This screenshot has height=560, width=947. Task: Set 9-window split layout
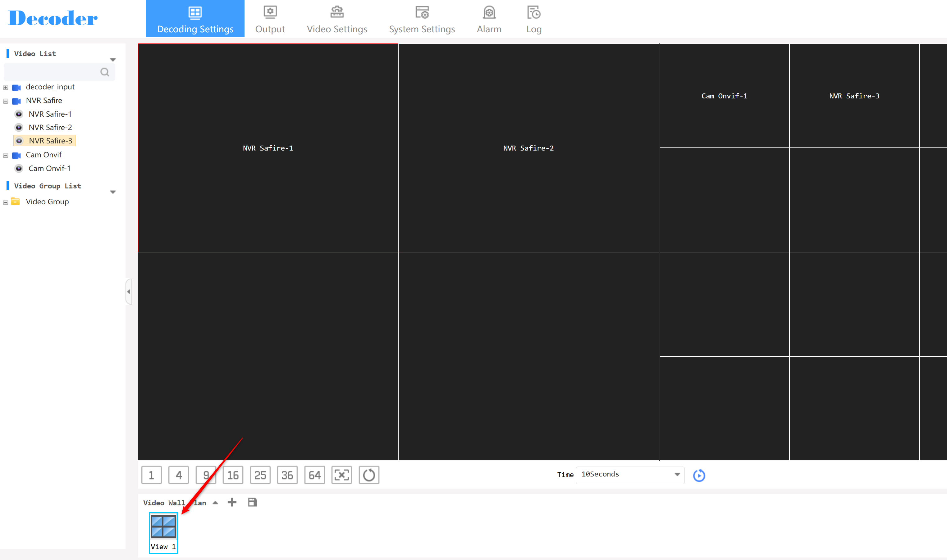pos(206,475)
